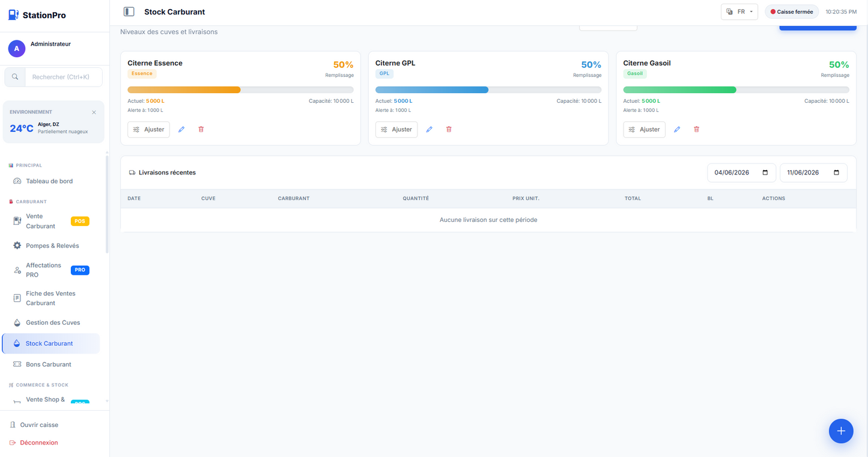Image resolution: width=868 pixels, height=457 pixels.
Task: Close the Environnement weather card
Action: [94, 112]
